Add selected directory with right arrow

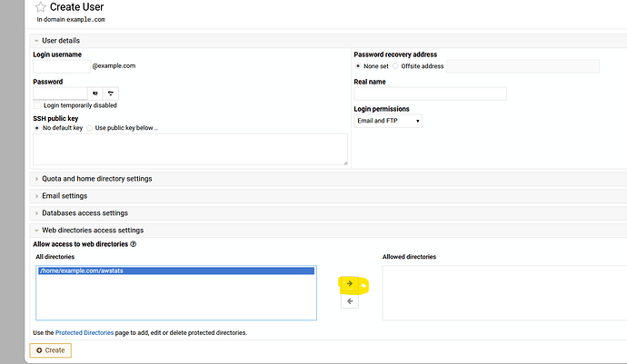coord(350,284)
